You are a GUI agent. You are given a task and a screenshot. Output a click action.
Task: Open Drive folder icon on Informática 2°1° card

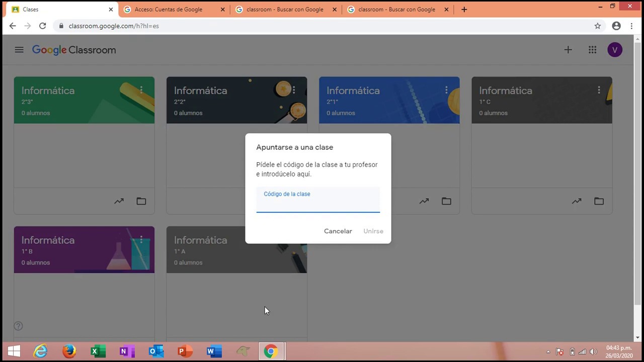point(446,201)
